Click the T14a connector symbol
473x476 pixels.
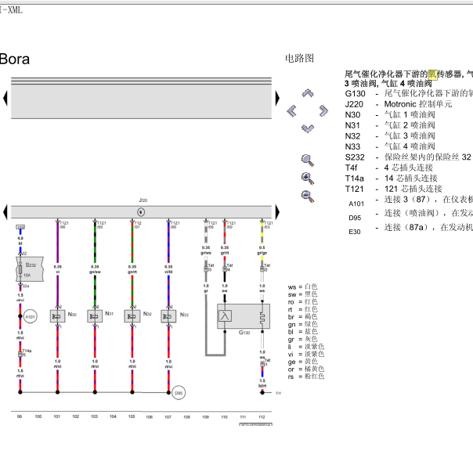(x=20, y=355)
